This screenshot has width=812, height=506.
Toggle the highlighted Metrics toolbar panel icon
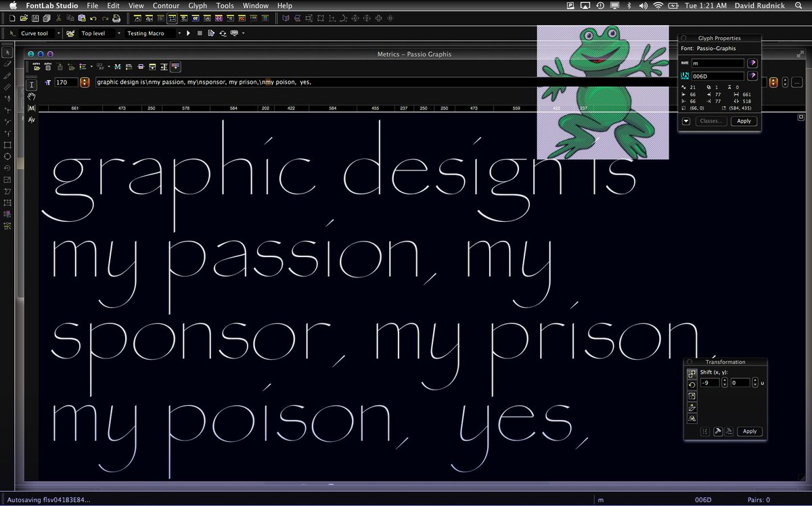point(175,66)
